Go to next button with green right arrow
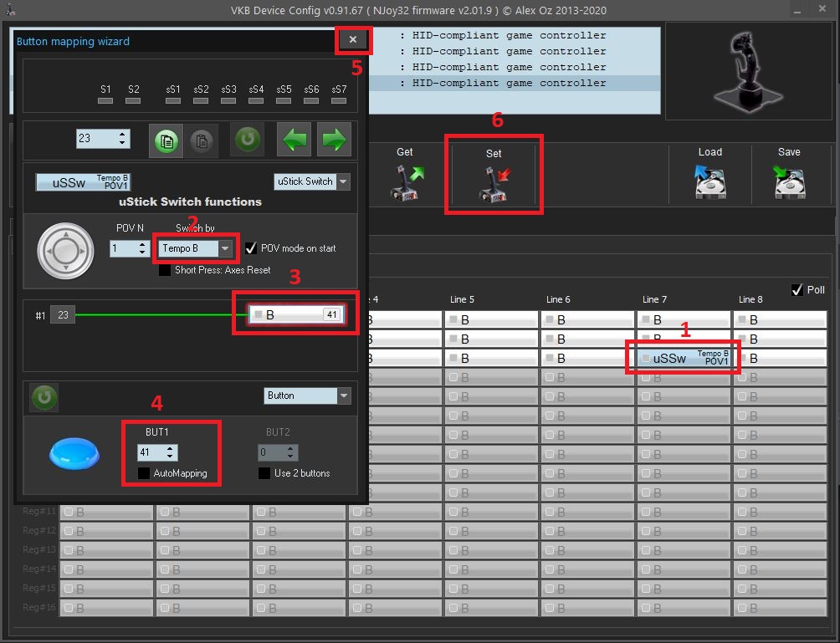This screenshot has height=643, width=840. (x=334, y=140)
